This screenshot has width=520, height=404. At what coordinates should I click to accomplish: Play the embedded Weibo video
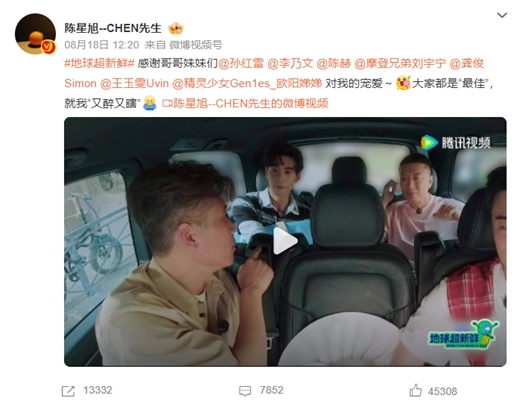tap(285, 241)
